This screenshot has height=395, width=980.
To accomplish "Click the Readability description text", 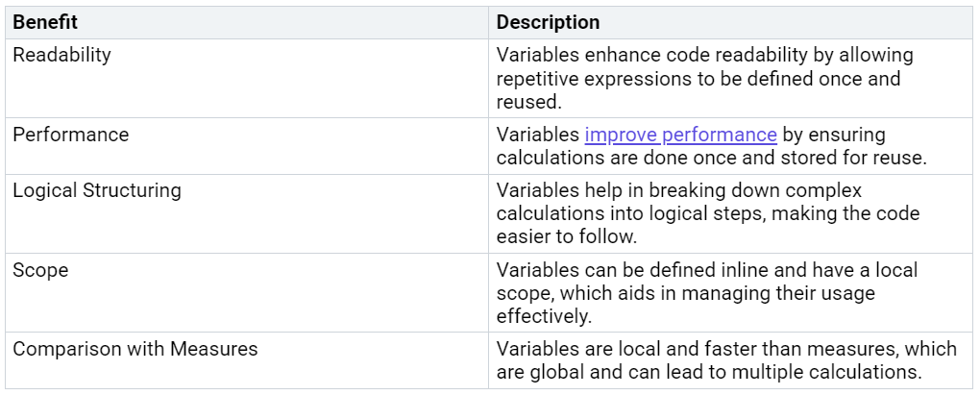I will [705, 79].
